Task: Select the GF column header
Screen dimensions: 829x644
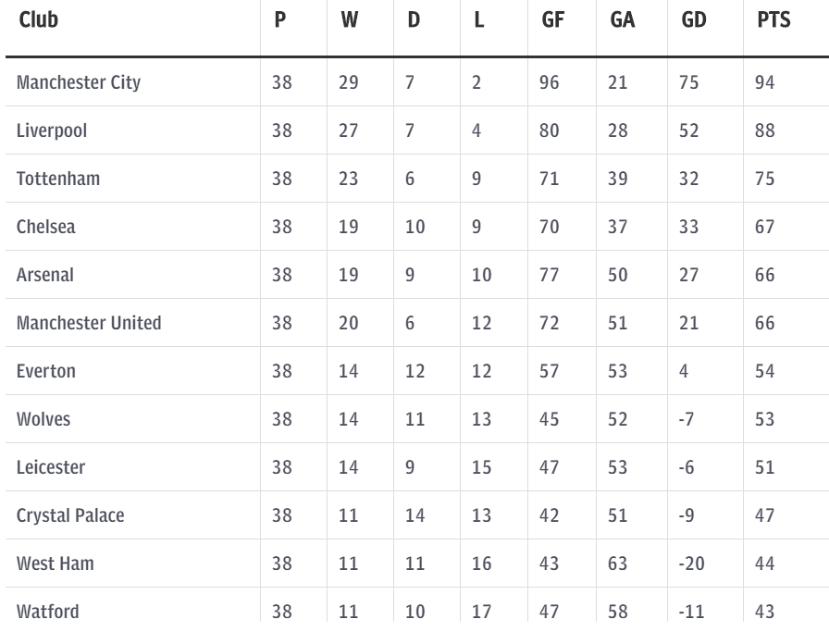Action: point(553,20)
